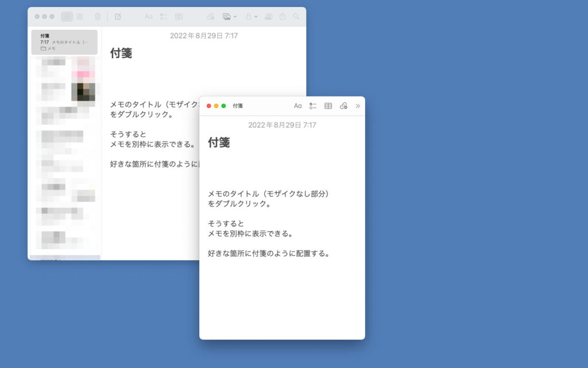Open search with the magnifying glass icon
This screenshot has width=588, height=368.
[296, 16]
